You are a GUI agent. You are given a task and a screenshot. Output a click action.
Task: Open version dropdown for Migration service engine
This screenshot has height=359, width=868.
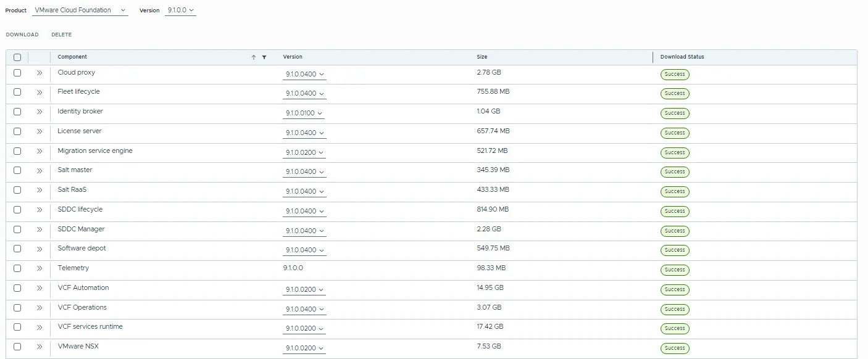(x=304, y=152)
